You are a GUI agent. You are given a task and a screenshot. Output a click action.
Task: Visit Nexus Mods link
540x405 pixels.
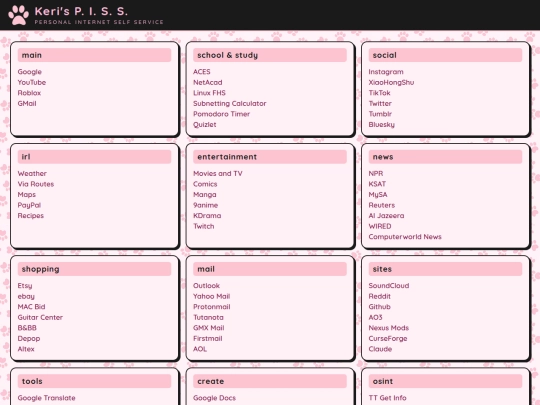point(389,328)
